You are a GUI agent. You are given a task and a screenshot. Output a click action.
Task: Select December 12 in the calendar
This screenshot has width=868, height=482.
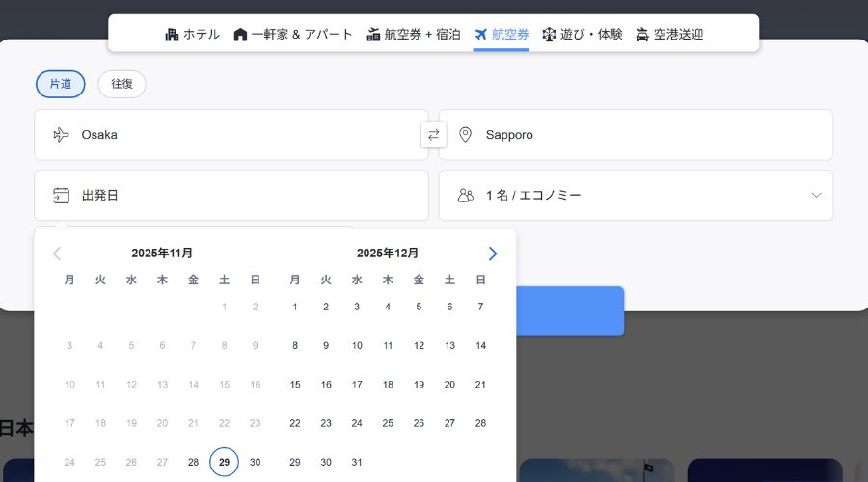(x=419, y=345)
